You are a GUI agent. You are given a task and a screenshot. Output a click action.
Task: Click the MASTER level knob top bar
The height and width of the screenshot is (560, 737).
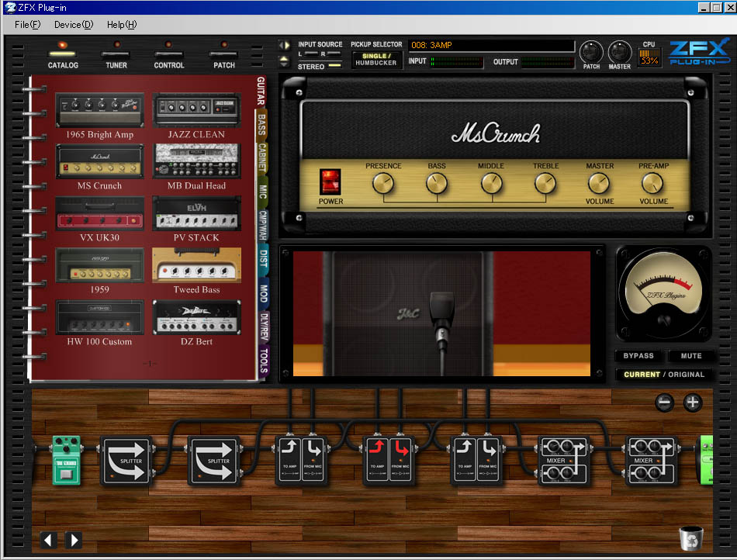pos(620,52)
